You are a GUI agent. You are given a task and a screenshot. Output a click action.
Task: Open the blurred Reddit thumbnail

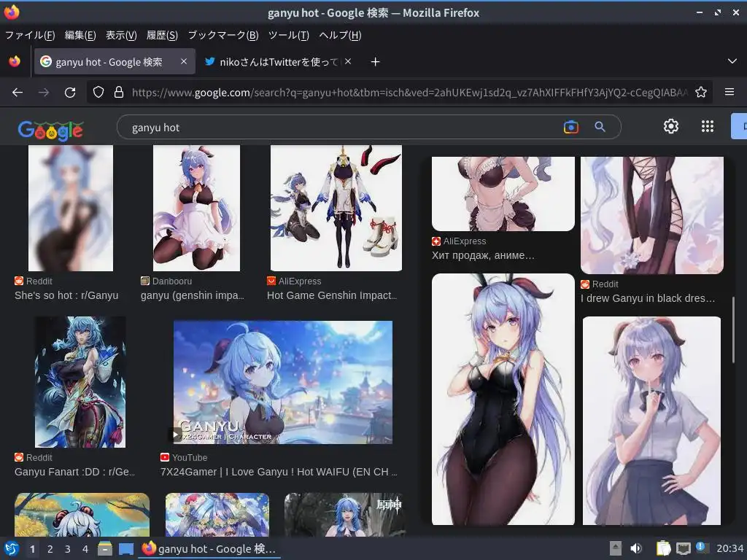tap(71, 208)
